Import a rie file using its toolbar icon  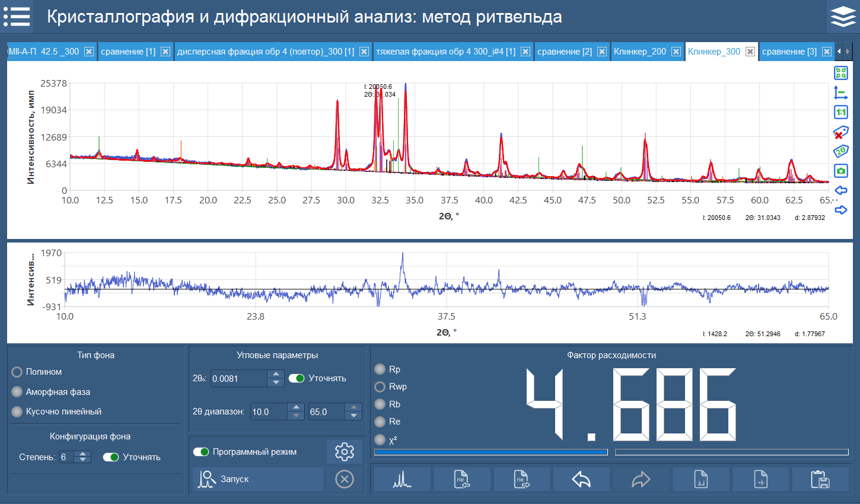[463, 479]
